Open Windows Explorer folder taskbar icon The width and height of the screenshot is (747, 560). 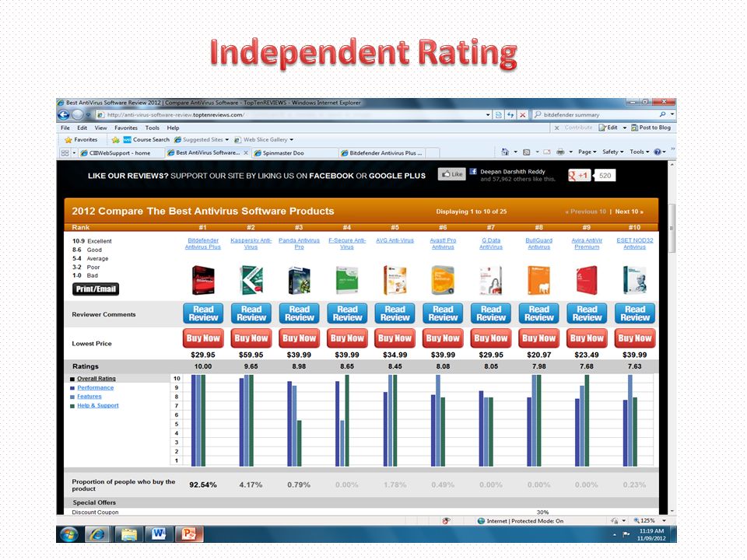point(128,534)
